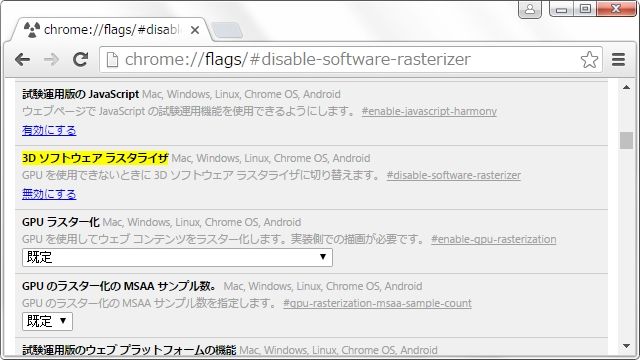Open the #gpu-rasterization-msaa-sample-count anchor link
This screenshot has height=360, width=640.
pyautogui.click(x=377, y=303)
